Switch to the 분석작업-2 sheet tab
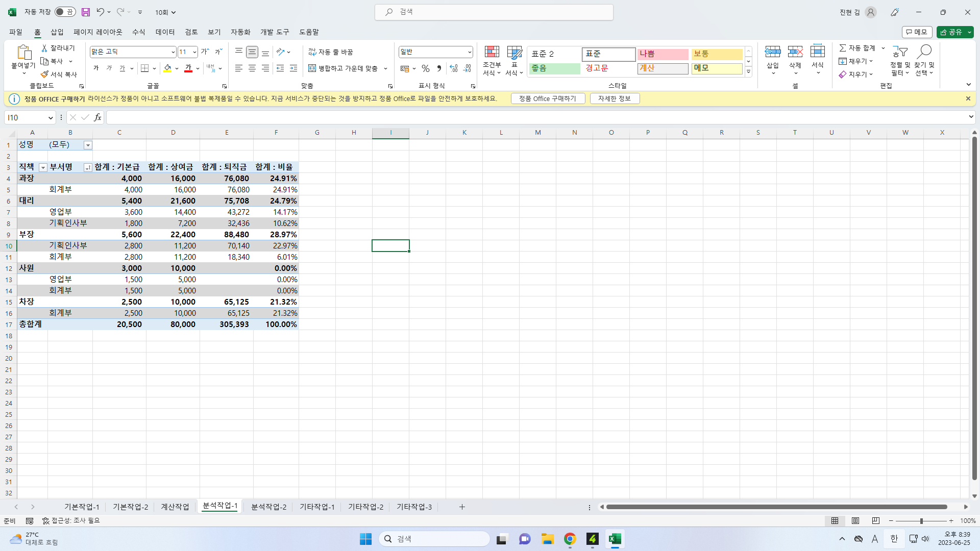This screenshot has height=551, width=980. point(268,507)
